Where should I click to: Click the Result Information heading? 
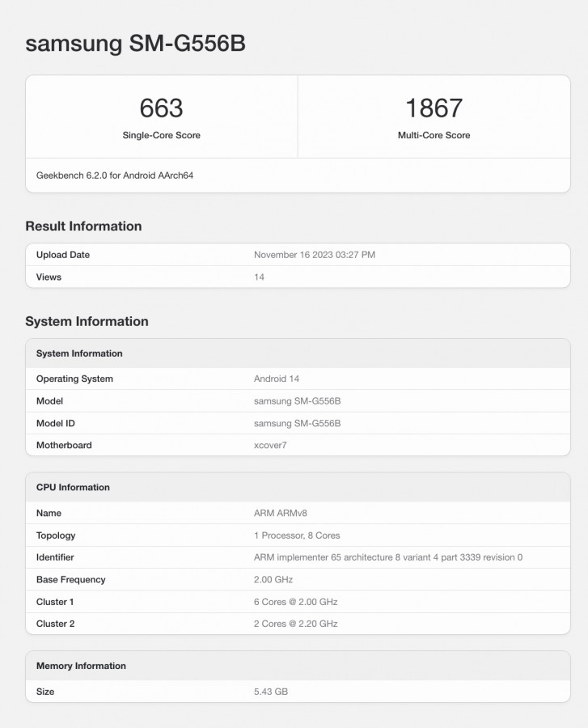click(83, 226)
